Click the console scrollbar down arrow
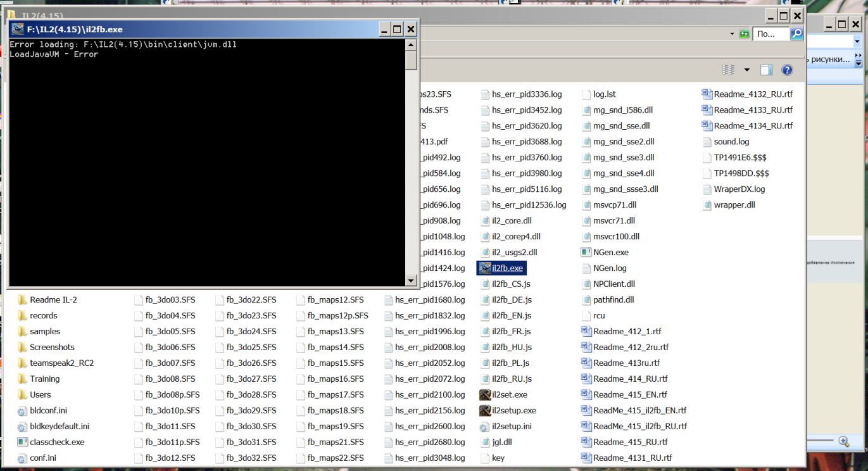This screenshot has width=868, height=471. 411,280
